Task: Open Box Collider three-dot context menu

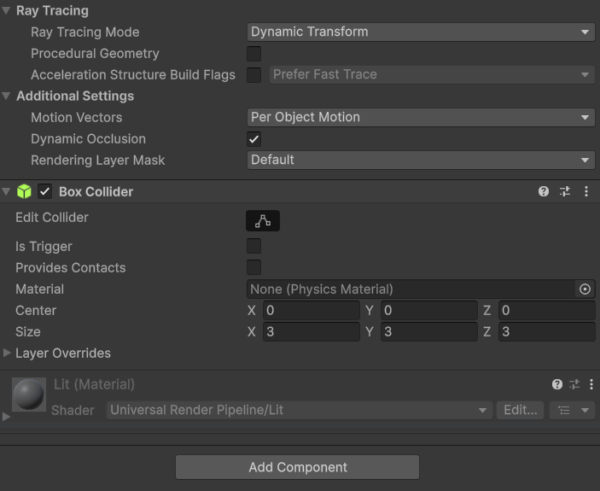Action: [x=586, y=191]
